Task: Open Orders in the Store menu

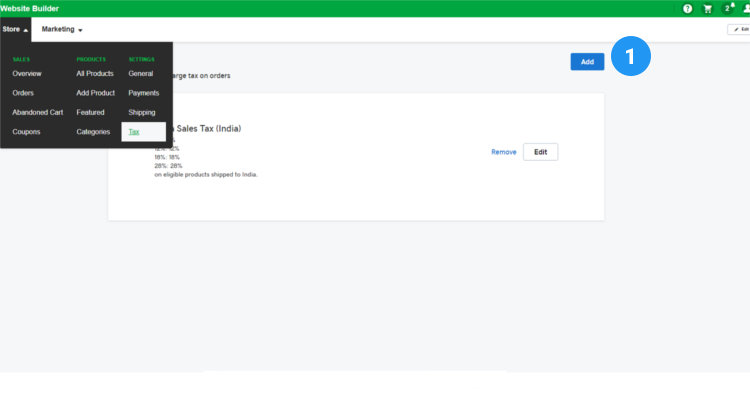Action: [23, 93]
